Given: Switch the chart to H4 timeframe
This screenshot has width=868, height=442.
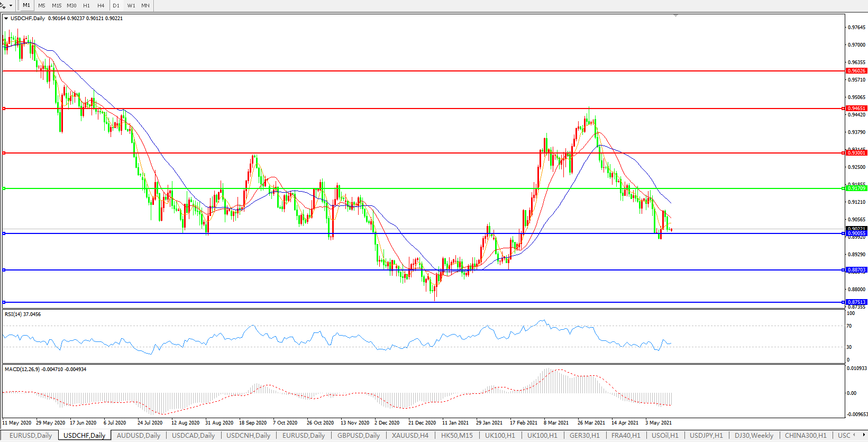Looking at the screenshot, I should (x=100, y=5).
